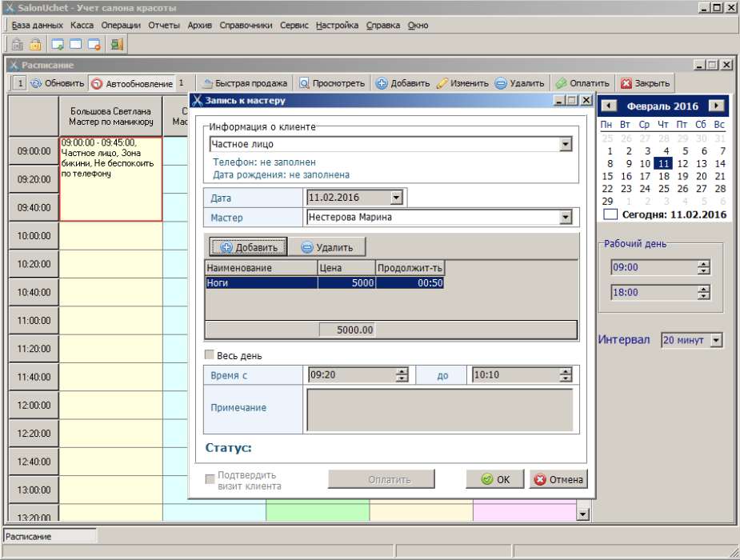
Task: Tick Подтвердить визит клиента checkbox
Action: pos(210,480)
